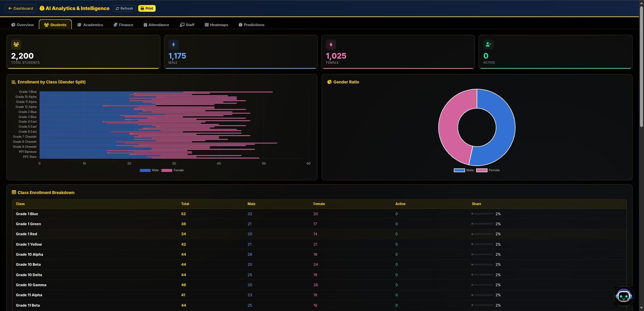Click the Class Enrollment Breakdown table icon
This screenshot has height=311, width=644.
tap(14, 193)
